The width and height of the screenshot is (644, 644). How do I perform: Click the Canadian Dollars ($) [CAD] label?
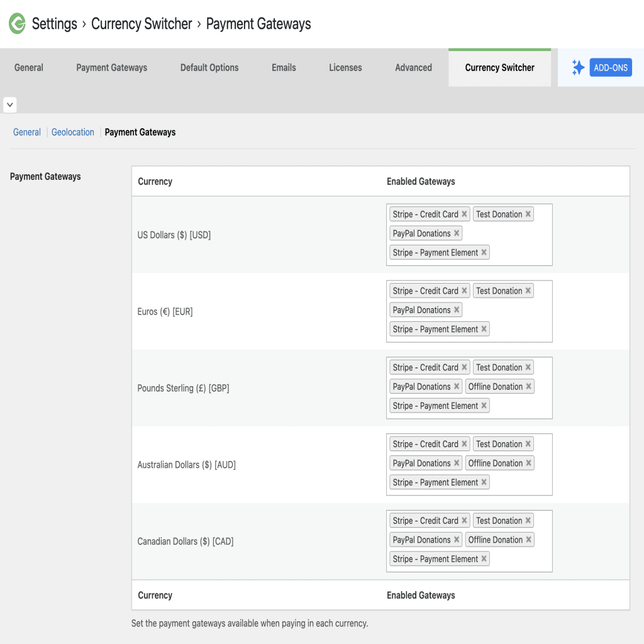point(186,541)
